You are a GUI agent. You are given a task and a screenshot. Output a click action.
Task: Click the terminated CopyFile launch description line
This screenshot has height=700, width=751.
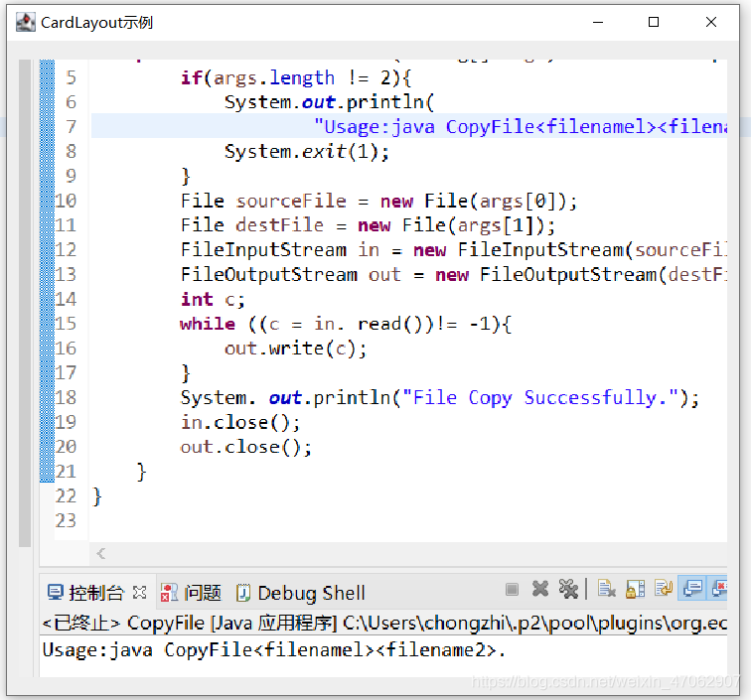[384, 624]
